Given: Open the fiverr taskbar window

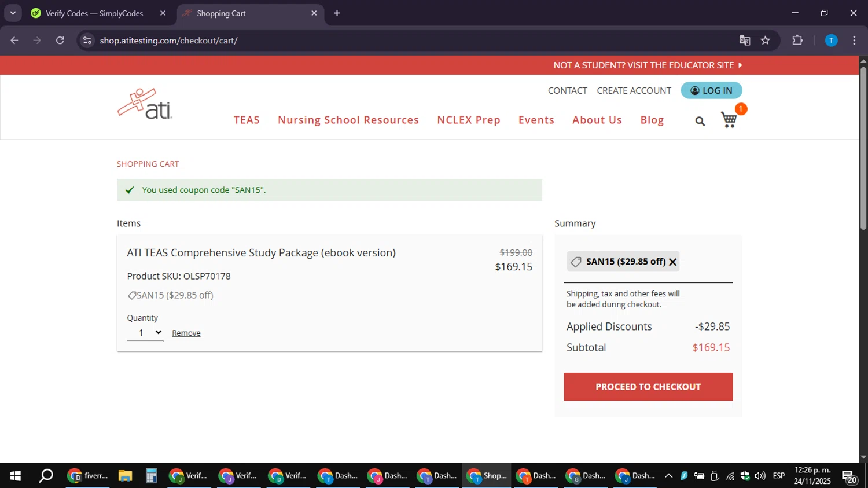Looking at the screenshot, I should pos(88,476).
